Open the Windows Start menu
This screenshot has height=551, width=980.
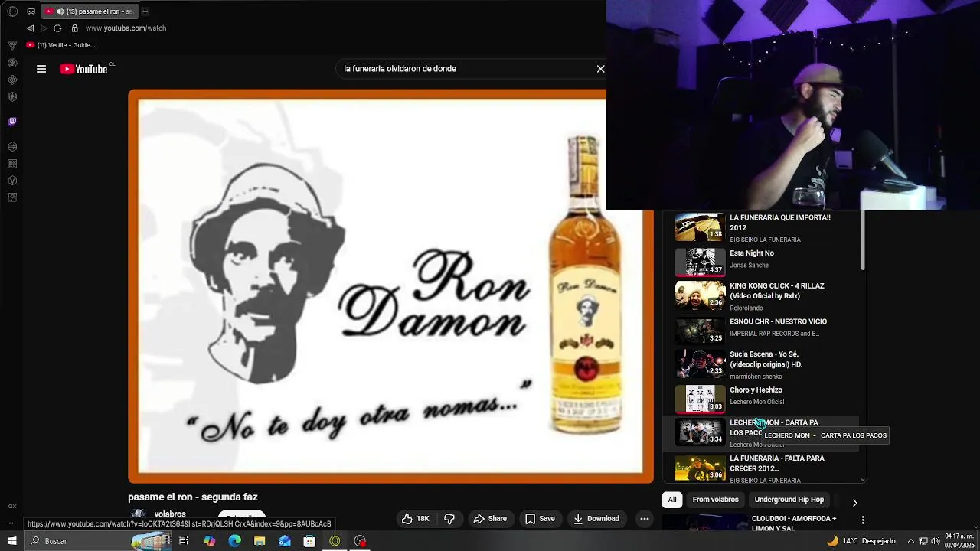[x=12, y=541]
